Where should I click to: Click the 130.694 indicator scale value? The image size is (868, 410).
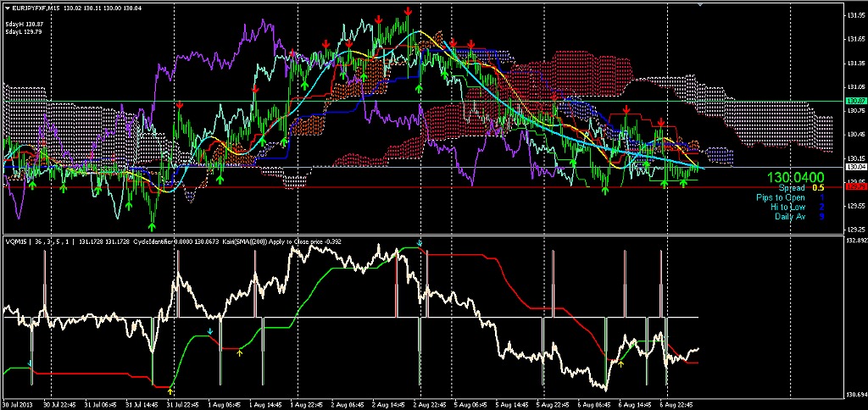click(x=856, y=395)
